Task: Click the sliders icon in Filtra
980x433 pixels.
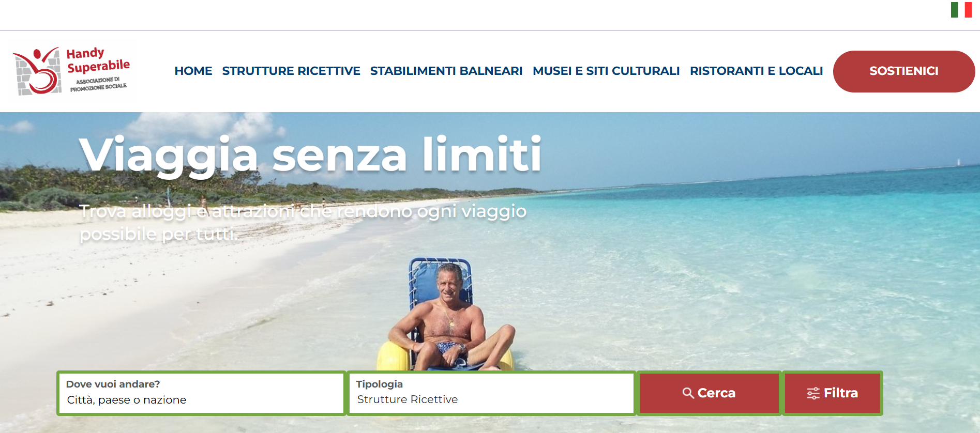Action: pyautogui.click(x=813, y=393)
